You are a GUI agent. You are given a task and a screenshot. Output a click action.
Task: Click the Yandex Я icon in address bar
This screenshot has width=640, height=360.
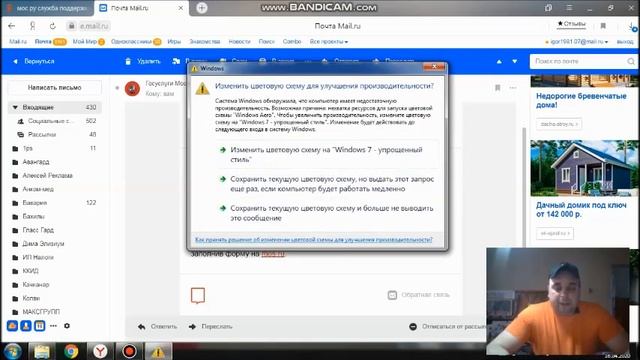(x=33, y=26)
